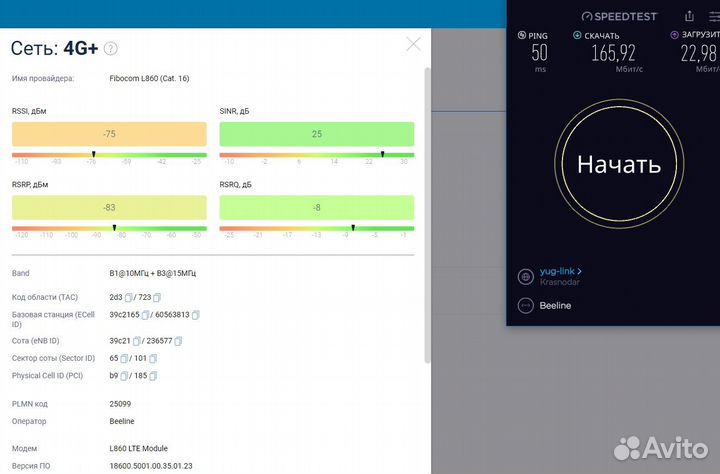Click the connection icon beside Beeline

click(525, 306)
